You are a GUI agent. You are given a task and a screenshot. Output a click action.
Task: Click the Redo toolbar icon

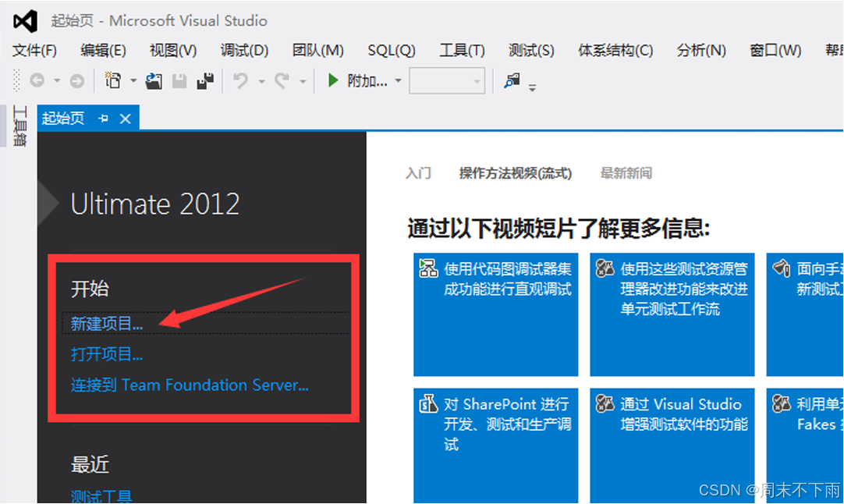pos(282,81)
